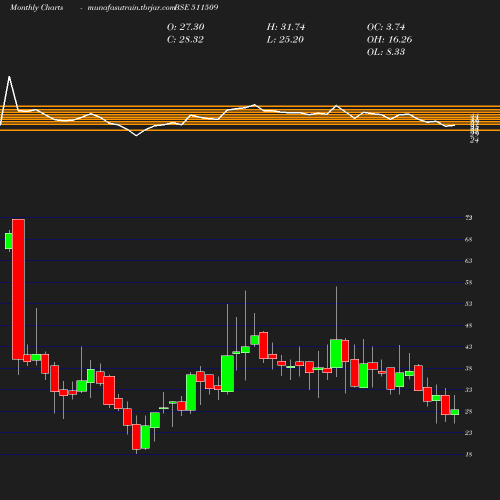Click the initial spike on the white line
The image size is (500, 500).
pyautogui.click(x=9, y=77)
